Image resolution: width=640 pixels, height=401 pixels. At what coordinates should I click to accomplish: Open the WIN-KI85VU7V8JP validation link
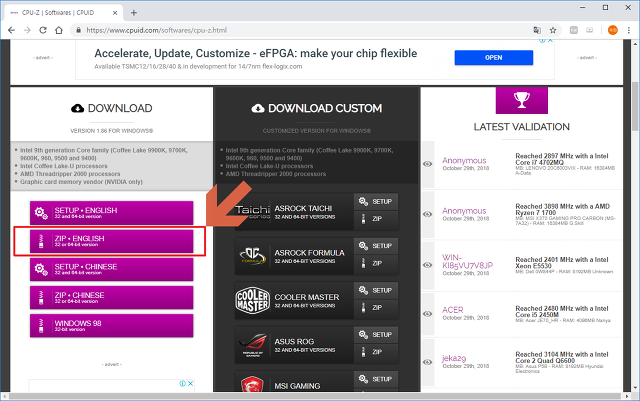pos(468,261)
